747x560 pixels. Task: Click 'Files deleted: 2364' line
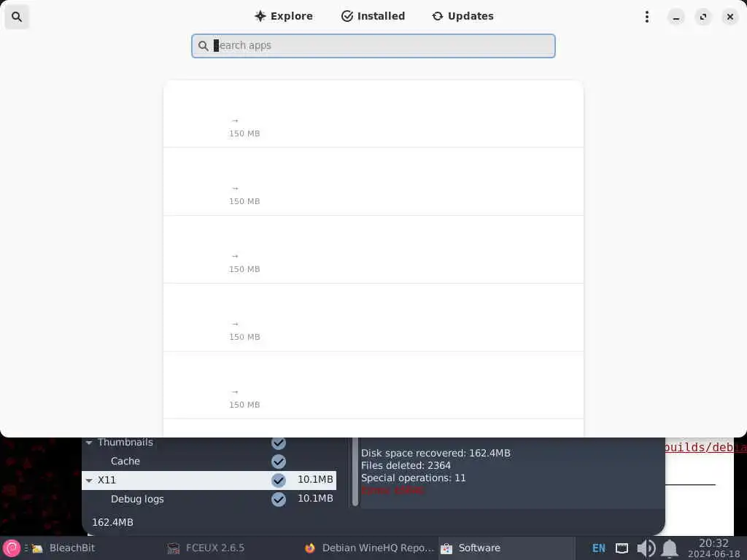click(406, 465)
